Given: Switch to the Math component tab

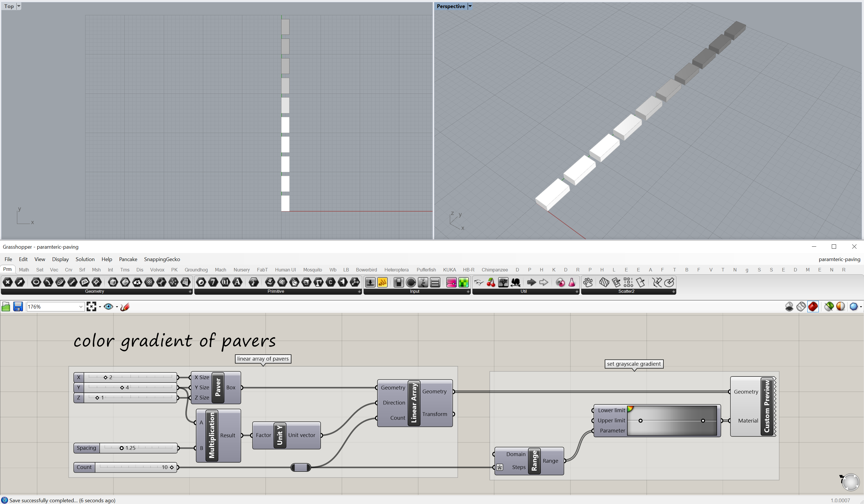Looking at the screenshot, I should tap(24, 270).
